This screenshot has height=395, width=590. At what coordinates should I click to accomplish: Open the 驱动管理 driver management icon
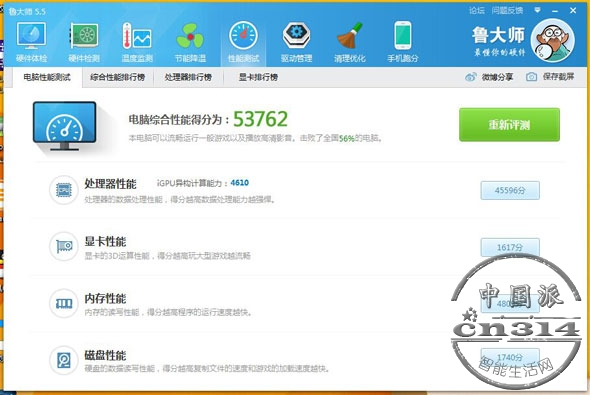pos(297,36)
